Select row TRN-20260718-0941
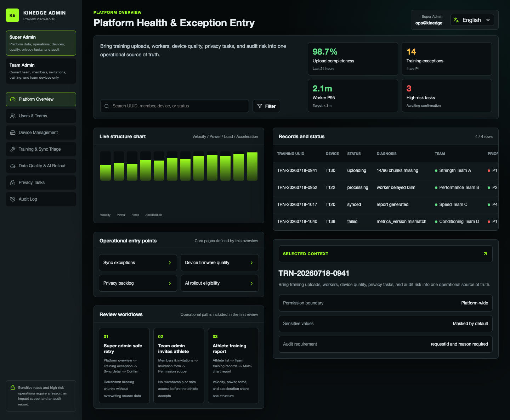This screenshot has width=510, height=420. pyautogui.click(x=386, y=170)
